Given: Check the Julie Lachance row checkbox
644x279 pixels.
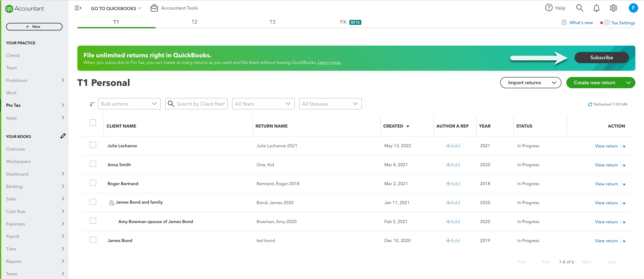Looking at the screenshot, I should 93,145.
